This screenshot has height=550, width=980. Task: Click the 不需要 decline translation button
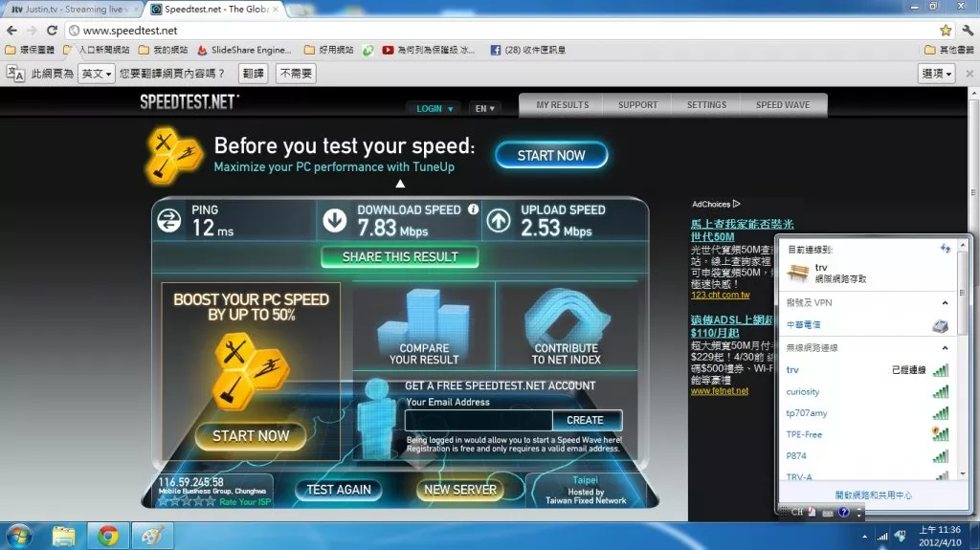(x=296, y=74)
